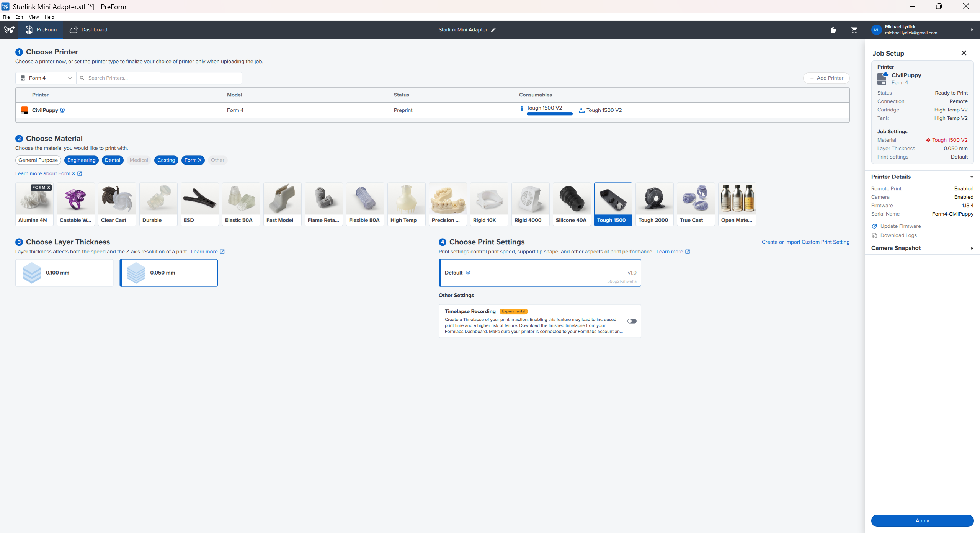The image size is (980, 533).
Task: Open the Edit menu
Action: (x=19, y=17)
